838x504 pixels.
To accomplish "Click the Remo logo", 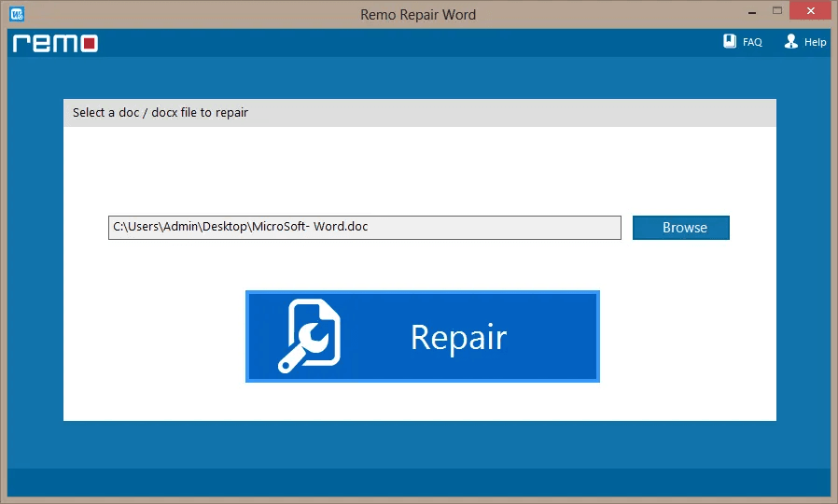I will tap(56, 43).
